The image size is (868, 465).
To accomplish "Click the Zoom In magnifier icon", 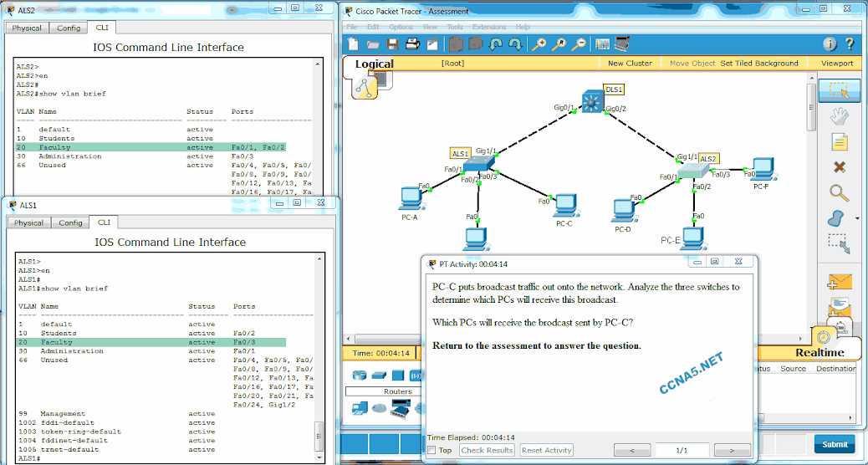I will pos(538,44).
